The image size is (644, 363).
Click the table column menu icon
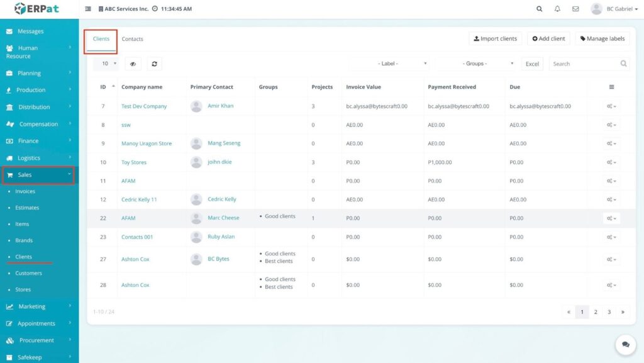(x=611, y=87)
